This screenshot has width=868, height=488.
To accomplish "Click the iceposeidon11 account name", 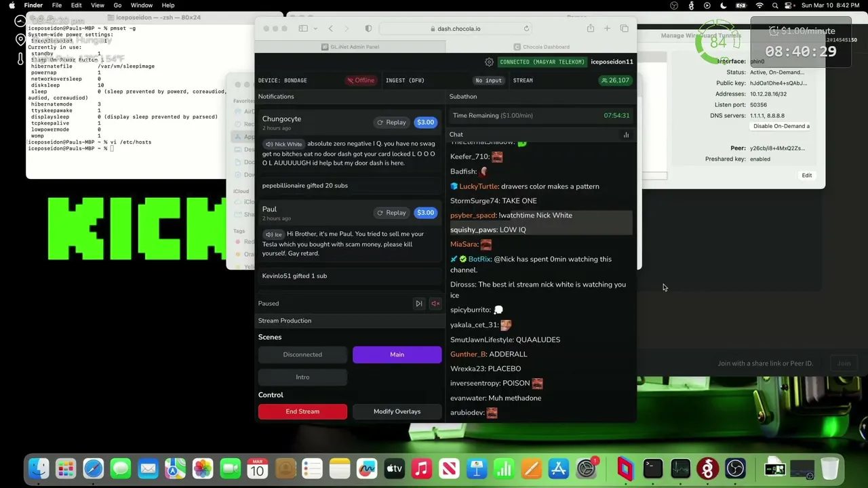I will pyautogui.click(x=612, y=62).
